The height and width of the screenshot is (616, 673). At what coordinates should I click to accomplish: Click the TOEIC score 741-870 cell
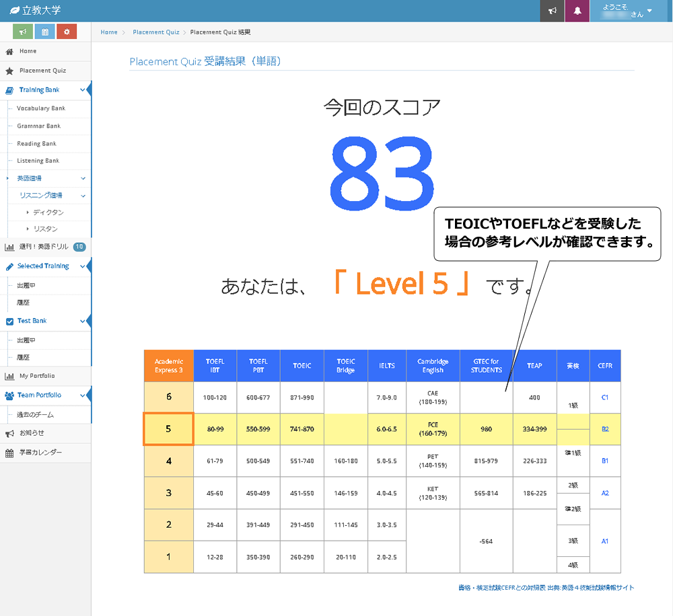(302, 429)
